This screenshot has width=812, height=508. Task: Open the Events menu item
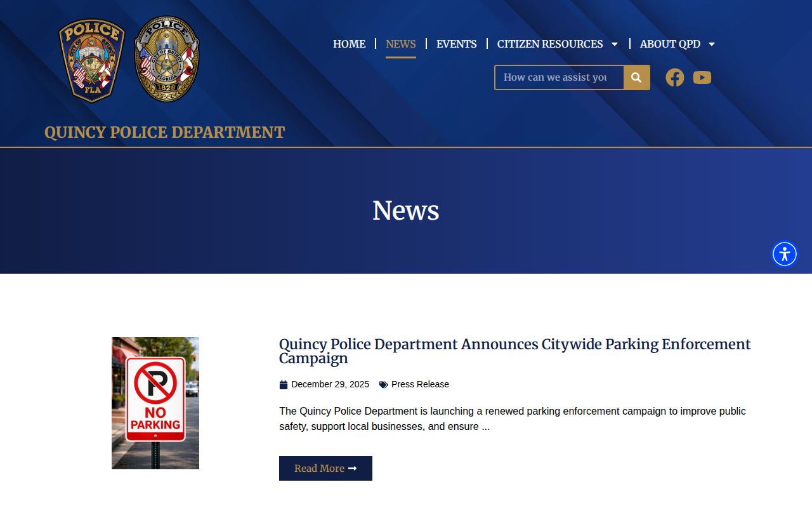[457, 44]
